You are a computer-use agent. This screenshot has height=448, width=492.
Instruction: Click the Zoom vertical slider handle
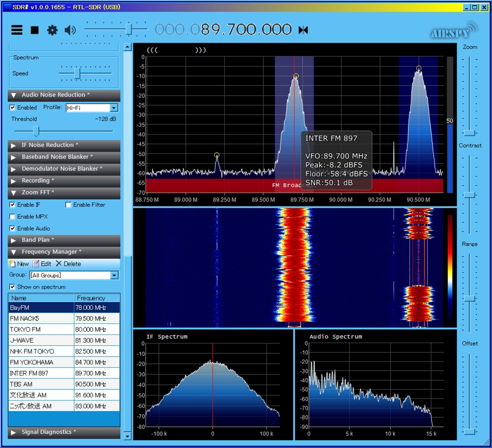[x=470, y=133]
